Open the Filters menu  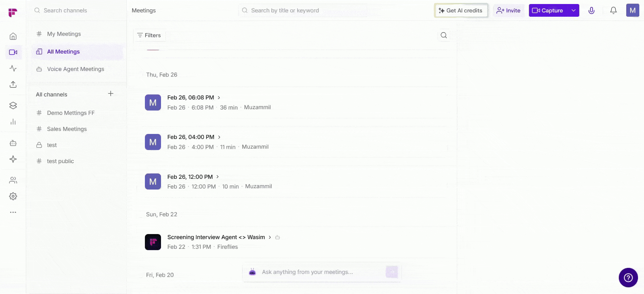tap(149, 35)
